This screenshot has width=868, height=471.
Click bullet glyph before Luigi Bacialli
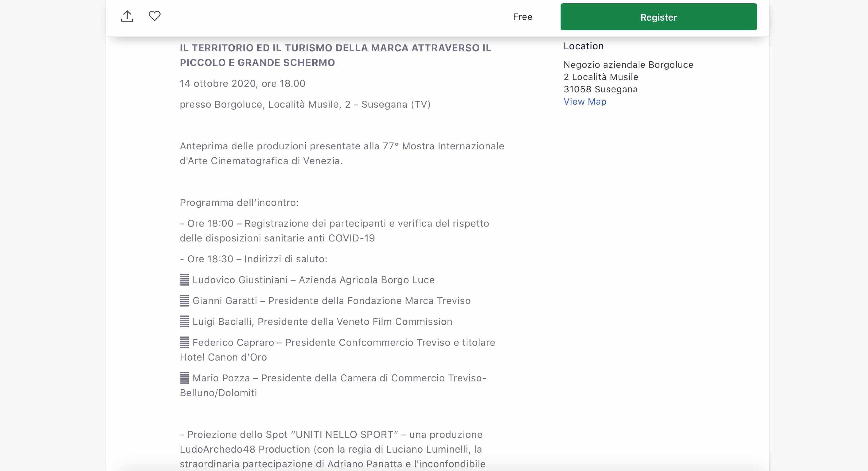tap(184, 322)
